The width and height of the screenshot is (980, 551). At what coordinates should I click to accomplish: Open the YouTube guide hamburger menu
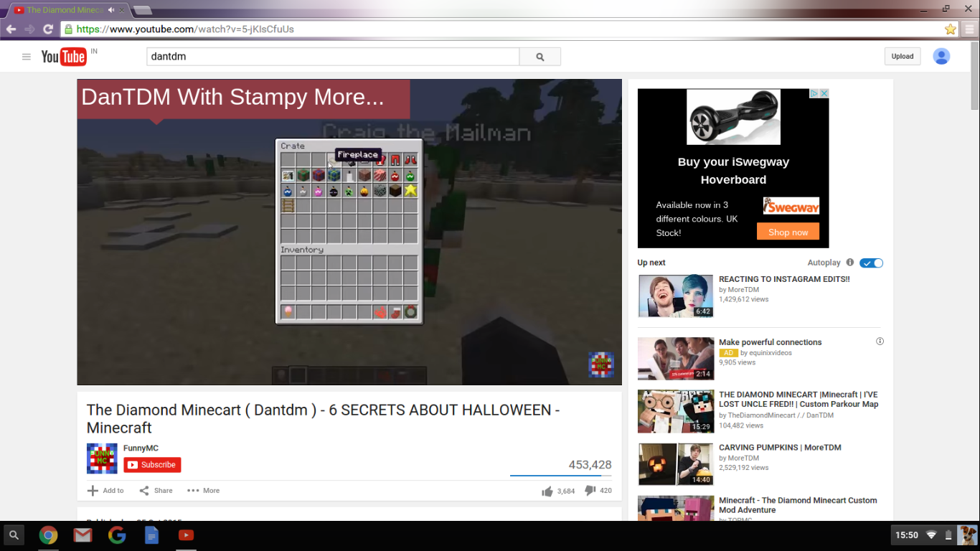pyautogui.click(x=27, y=57)
